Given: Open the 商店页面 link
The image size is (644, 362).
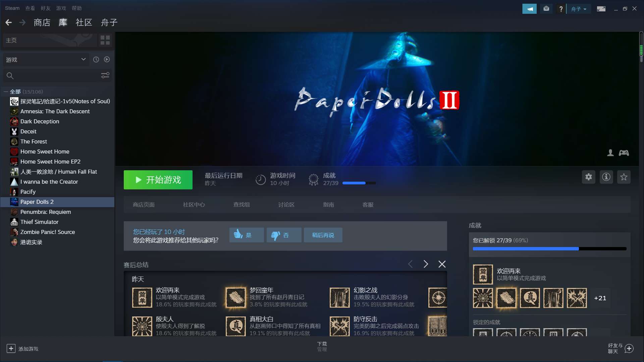Looking at the screenshot, I should [x=144, y=205].
